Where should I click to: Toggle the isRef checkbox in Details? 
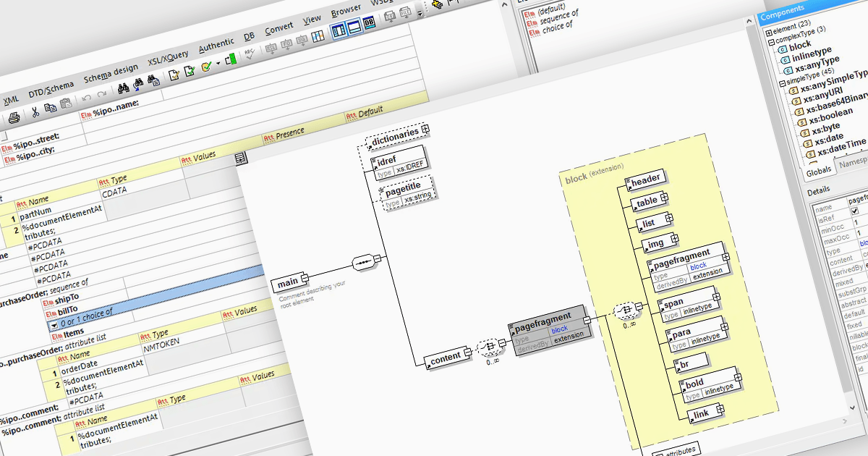[x=854, y=213]
